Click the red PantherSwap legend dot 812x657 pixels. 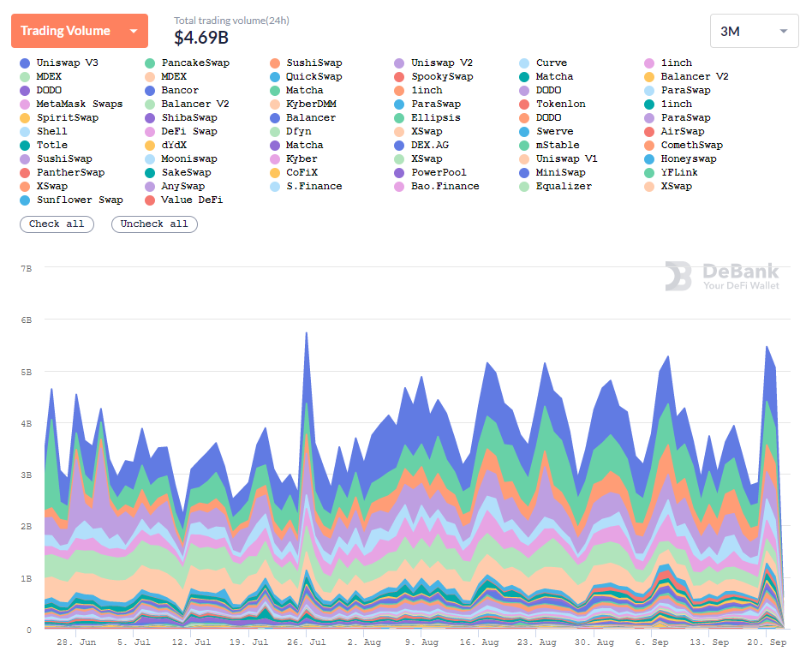click(25, 173)
